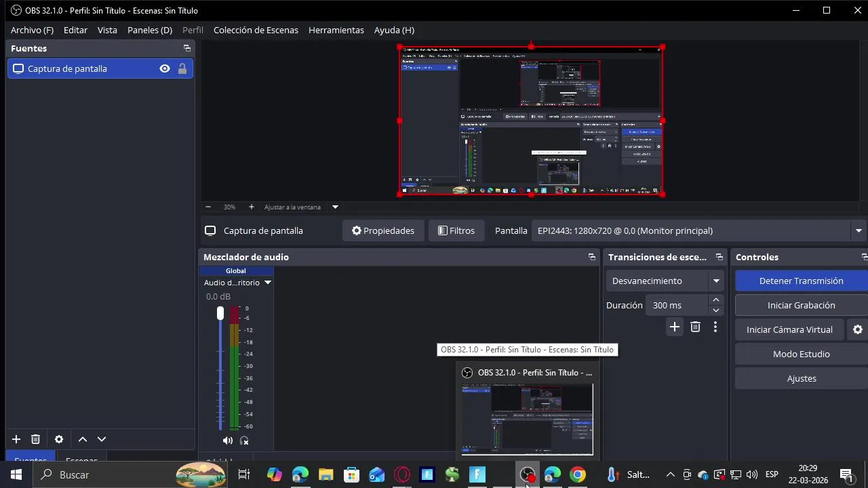Zoom in the preview with plus icon
The height and width of the screenshot is (488, 868).
(x=252, y=207)
